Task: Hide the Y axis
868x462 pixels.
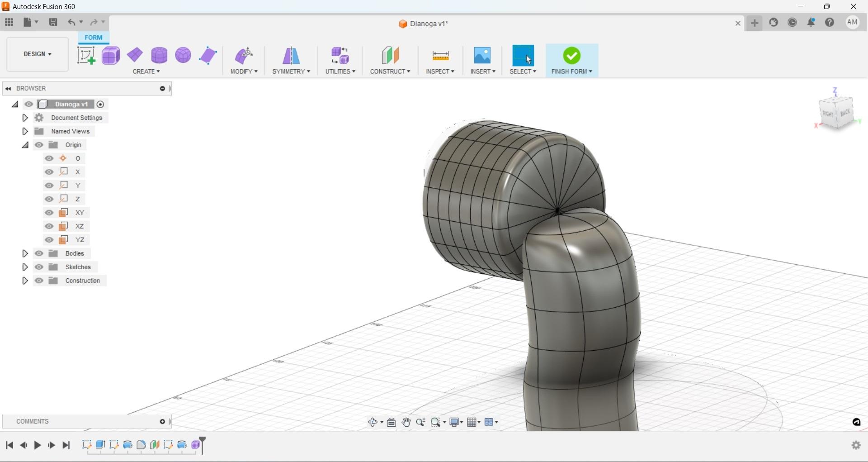Action: tap(49, 186)
